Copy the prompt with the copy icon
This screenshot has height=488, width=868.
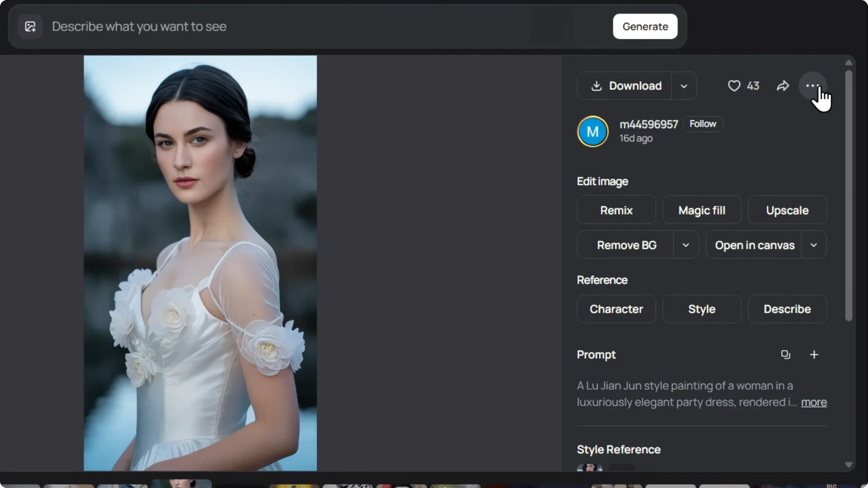point(785,354)
